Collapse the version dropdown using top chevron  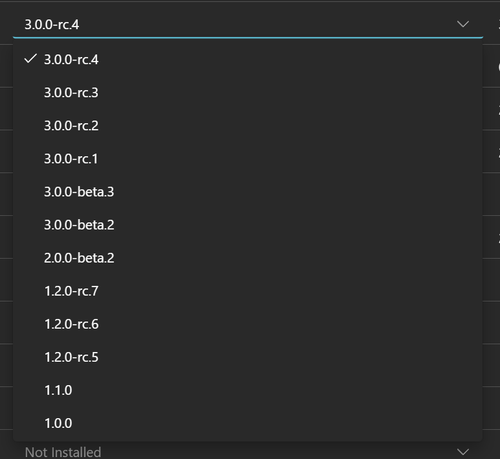tap(463, 24)
